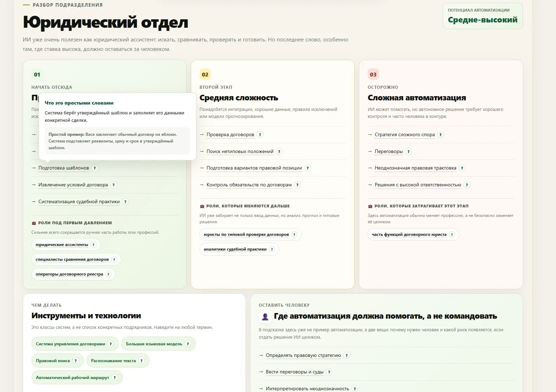Open the tooltip icon for Подготовка вариантов правовой позиции

click(x=308, y=168)
